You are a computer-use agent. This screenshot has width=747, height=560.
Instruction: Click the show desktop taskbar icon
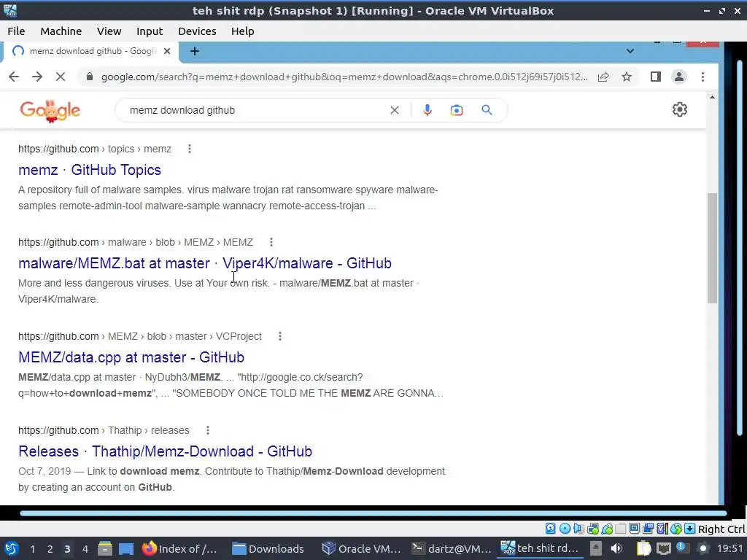click(126, 549)
